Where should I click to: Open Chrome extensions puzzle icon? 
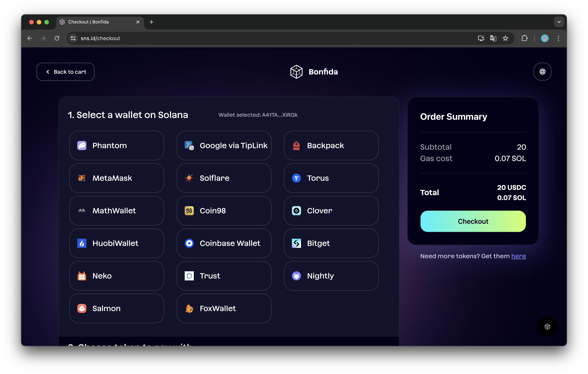(524, 38)
